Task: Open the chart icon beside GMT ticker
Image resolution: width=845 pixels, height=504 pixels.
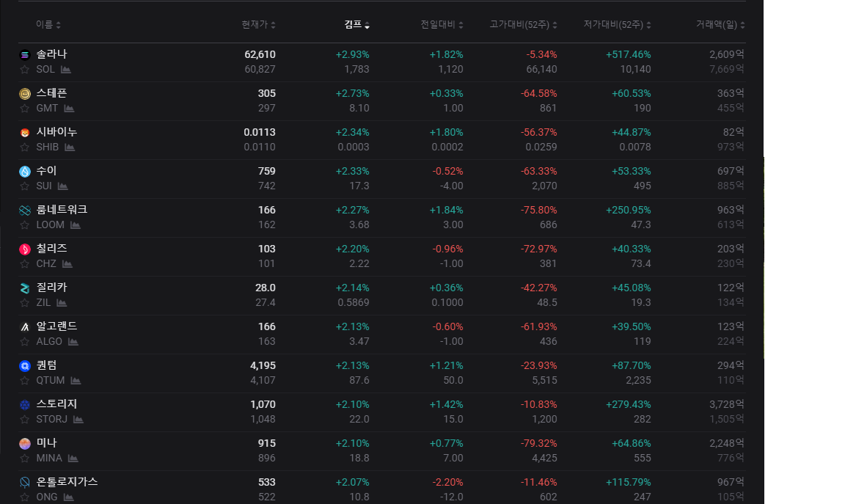Action: [69, 109]
